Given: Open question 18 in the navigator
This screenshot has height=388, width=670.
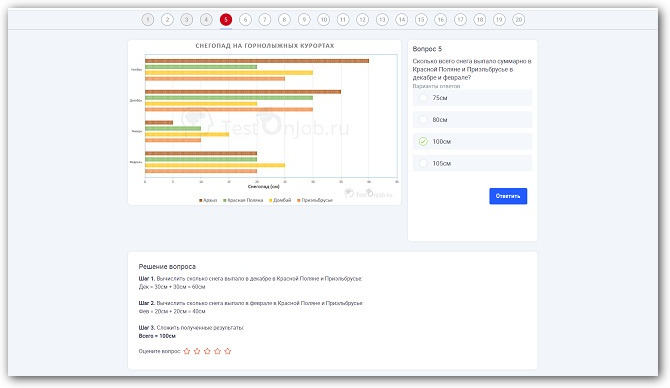Looking at the screenshot, I should (x=479, y=20).
